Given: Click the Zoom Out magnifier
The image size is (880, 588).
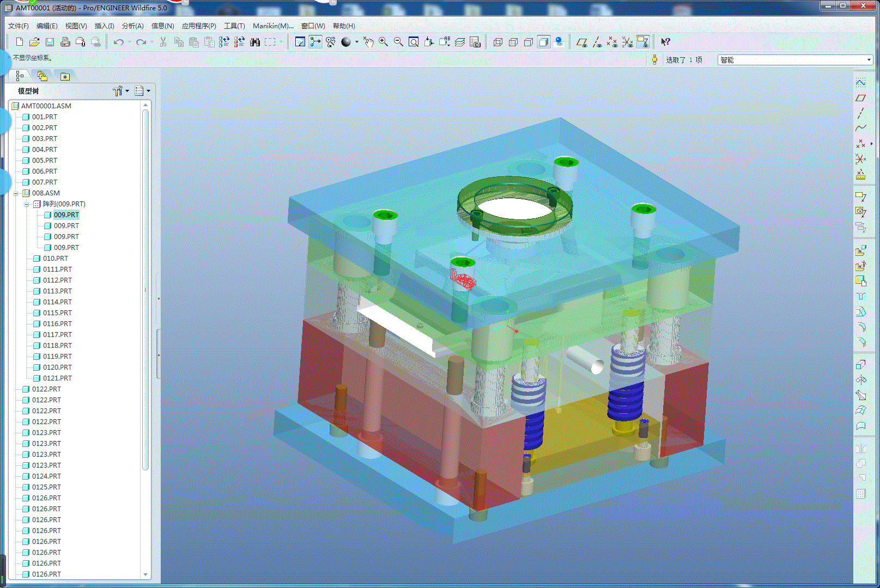Looking at the screenshot, I should point(399,42).
